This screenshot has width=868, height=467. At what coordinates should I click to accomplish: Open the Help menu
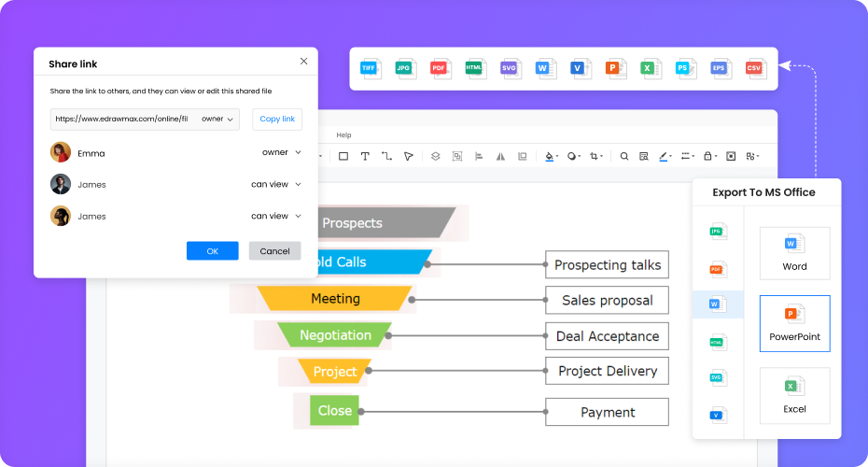coord(343,135)
